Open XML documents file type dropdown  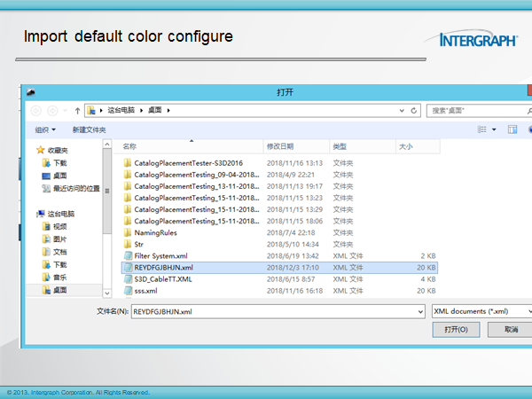coord(481,311)
